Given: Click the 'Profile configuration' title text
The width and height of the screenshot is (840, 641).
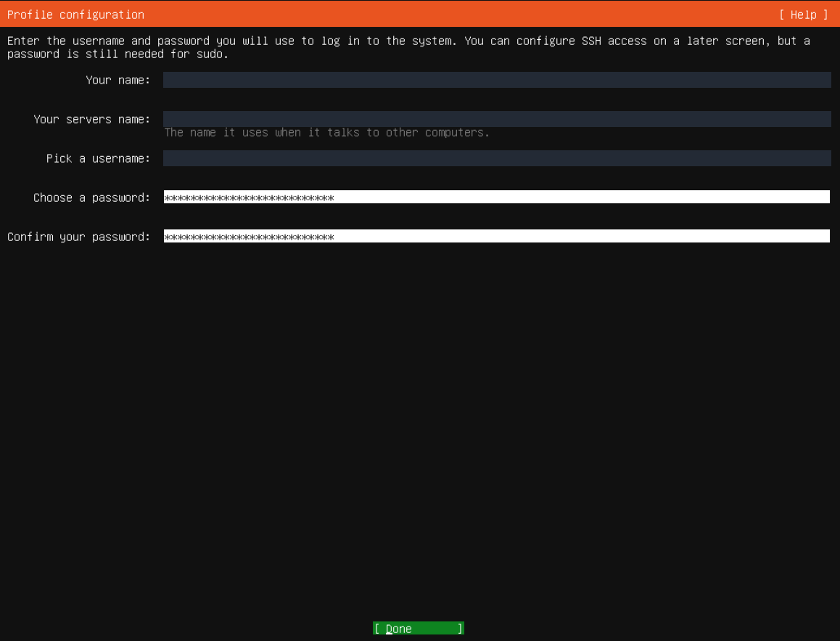Looking at the screenshot, I should 75,15.
